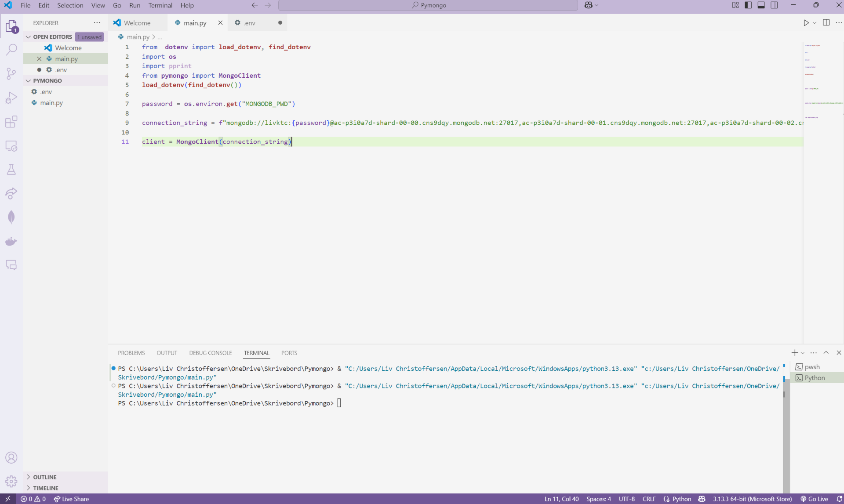
Task: Open the Extensions view
Action: coord(11,122)
